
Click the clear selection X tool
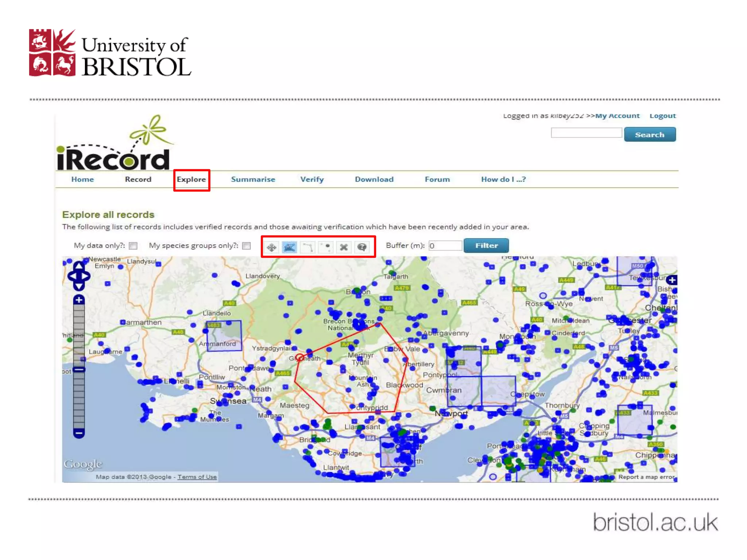click(344, 248)
